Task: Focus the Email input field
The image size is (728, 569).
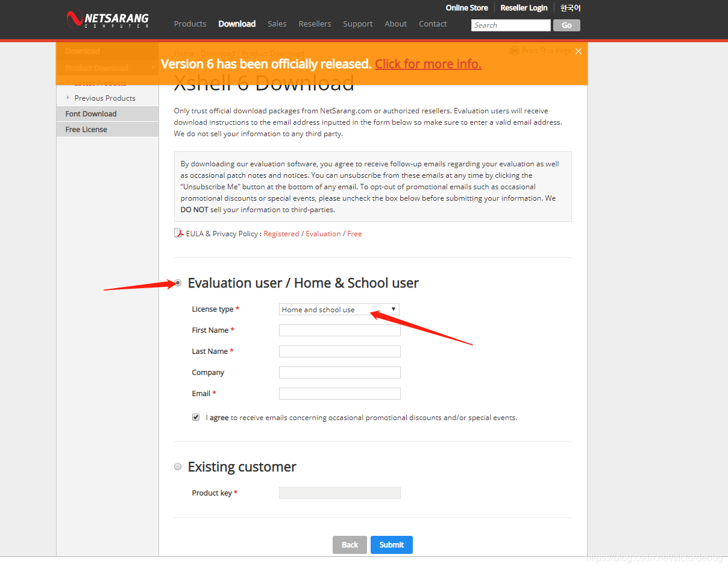Action: pos(340,394)
